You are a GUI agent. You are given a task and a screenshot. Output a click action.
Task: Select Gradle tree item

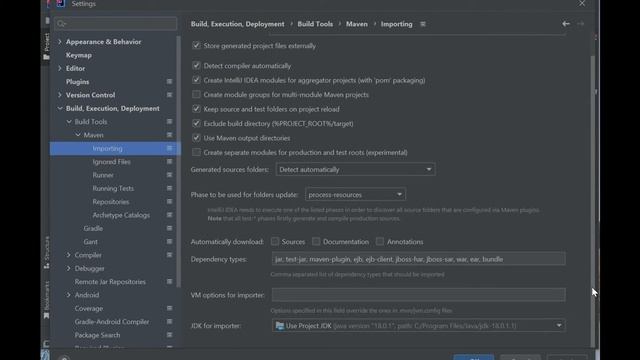coord(93,228)
